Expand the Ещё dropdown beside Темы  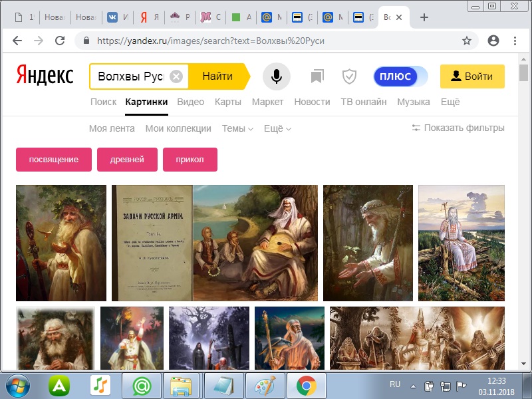277,128
